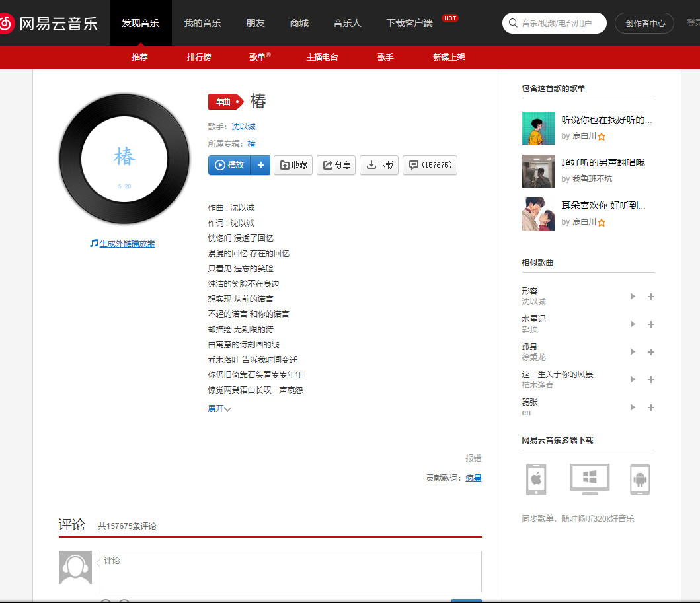Open 创作者中心 creator center
The image size is (700, 603).
coord(644,23)
